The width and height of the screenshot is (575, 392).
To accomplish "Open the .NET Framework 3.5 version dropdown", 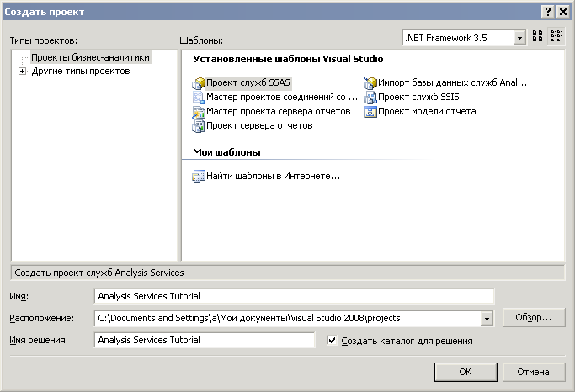I will point(519,38).
